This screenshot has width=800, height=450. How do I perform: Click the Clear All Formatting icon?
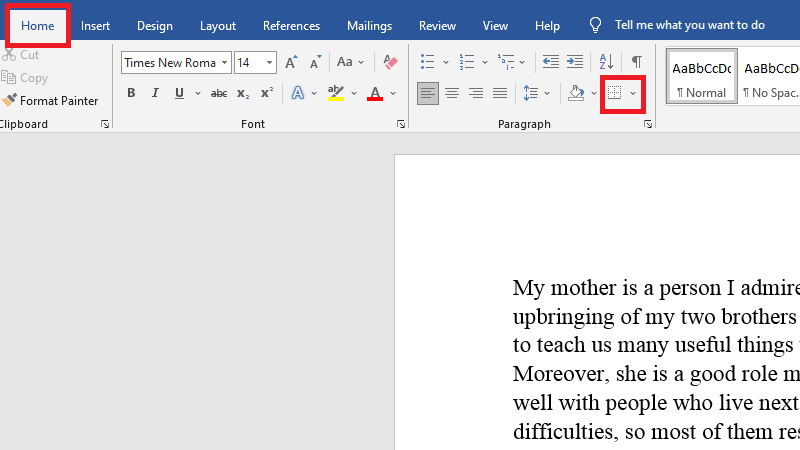(390, 63)
